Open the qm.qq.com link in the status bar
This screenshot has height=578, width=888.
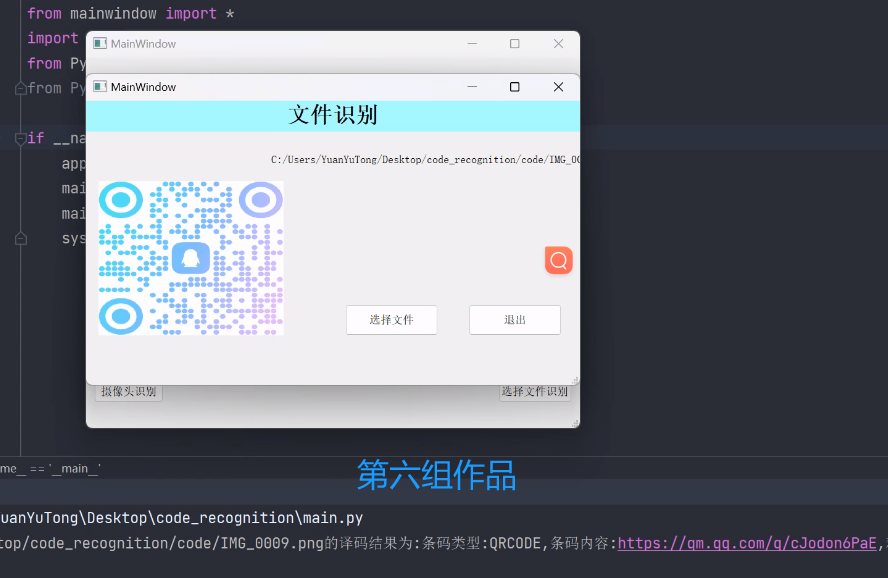click(x=745, y=544)
